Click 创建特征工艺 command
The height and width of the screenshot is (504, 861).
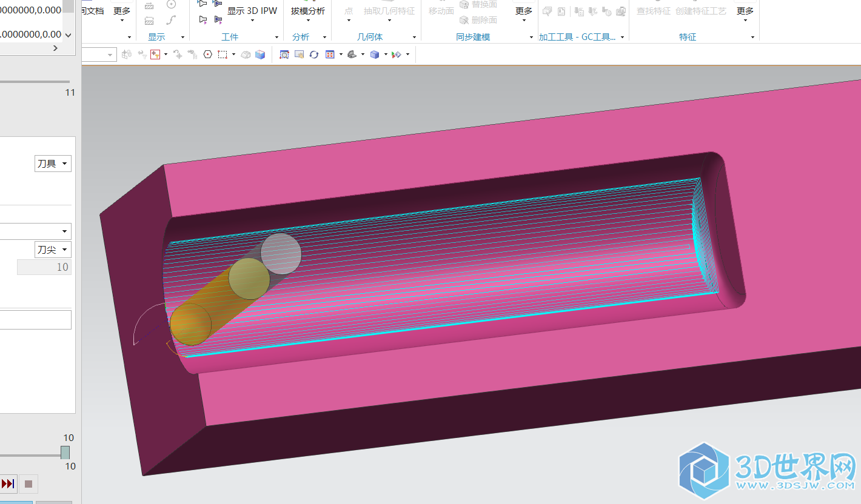click(700, 11)
